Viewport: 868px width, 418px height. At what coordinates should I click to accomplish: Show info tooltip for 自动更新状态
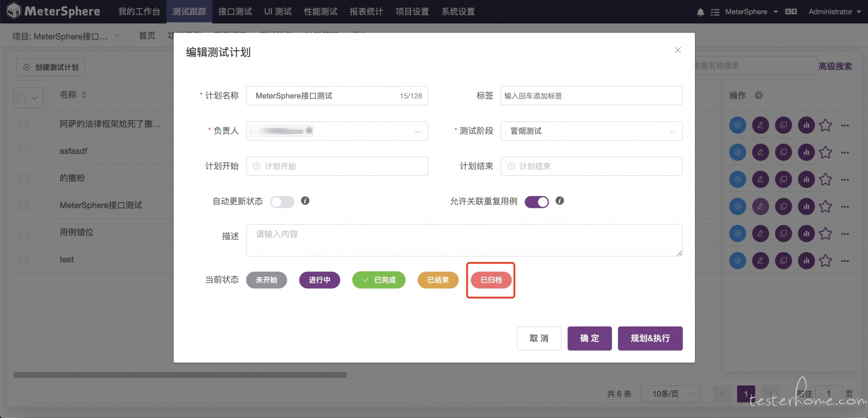pos(305,201)
